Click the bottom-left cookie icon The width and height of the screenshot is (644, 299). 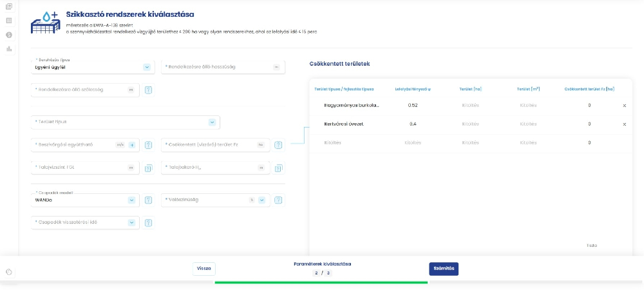pos(9,272)
